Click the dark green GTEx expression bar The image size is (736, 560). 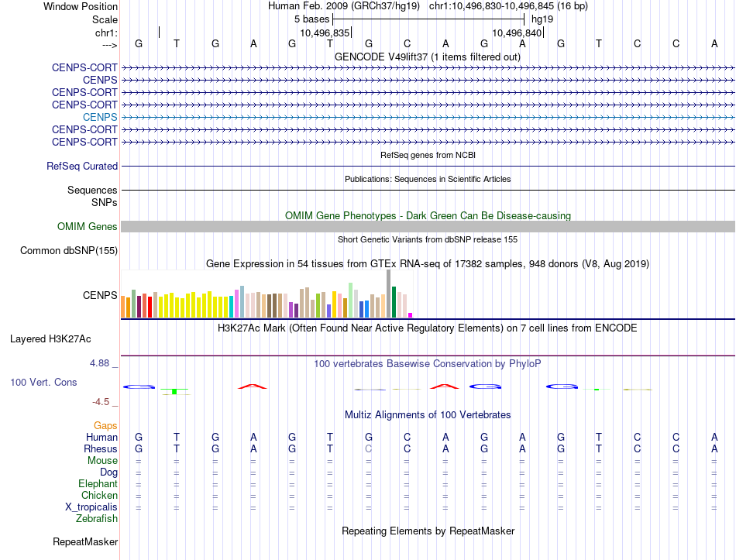click(x=394, y=302)
